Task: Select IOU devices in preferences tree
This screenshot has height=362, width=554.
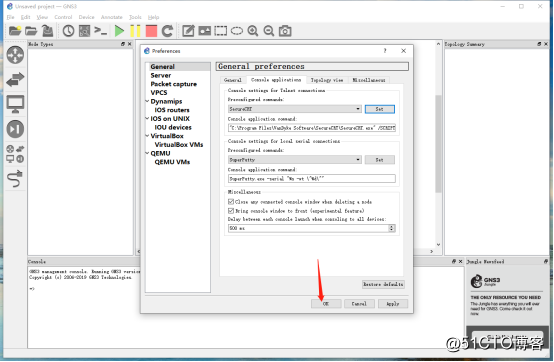Action: click(173, 127)
